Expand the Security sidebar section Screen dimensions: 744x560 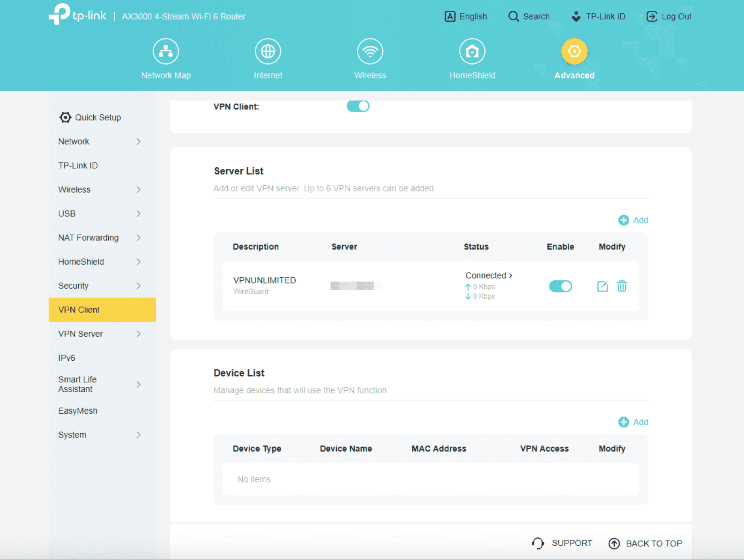(x=73, y=286)
